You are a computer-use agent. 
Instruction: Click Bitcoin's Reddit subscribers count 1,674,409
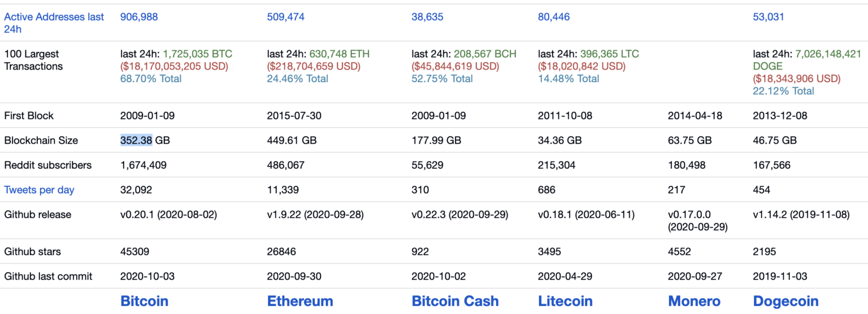tap(144, 165)
